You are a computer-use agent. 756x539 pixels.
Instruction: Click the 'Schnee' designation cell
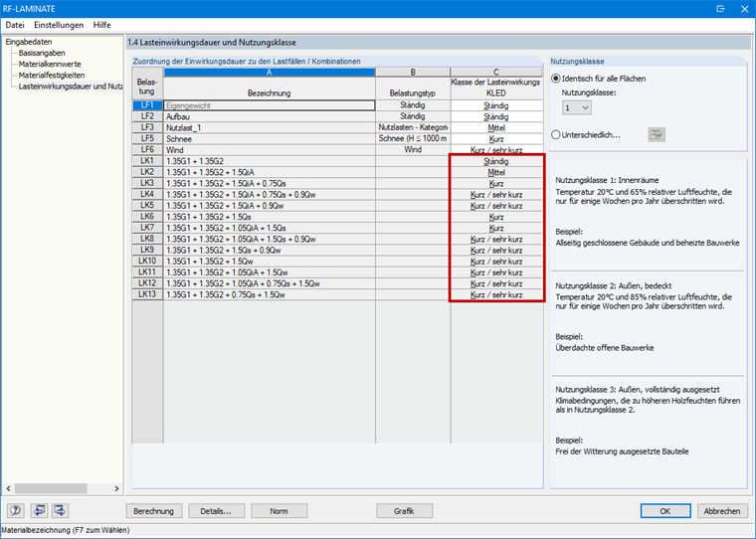(x=269, y=139)
